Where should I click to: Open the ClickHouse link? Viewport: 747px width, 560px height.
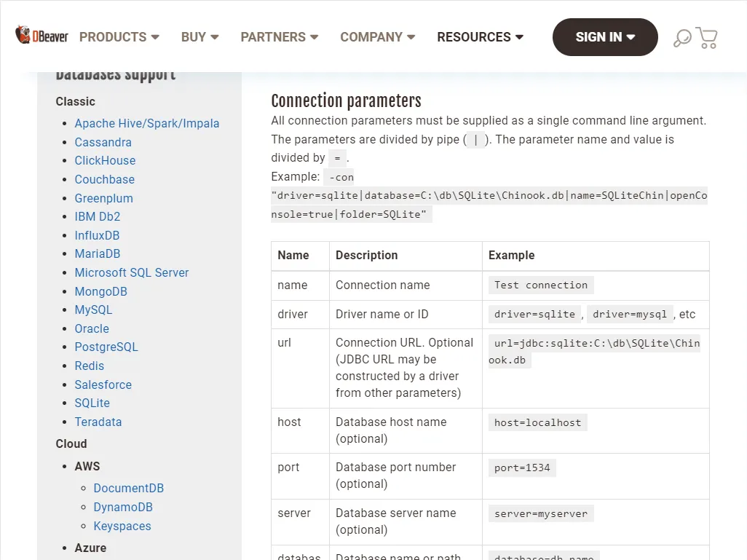click(105, 161)
